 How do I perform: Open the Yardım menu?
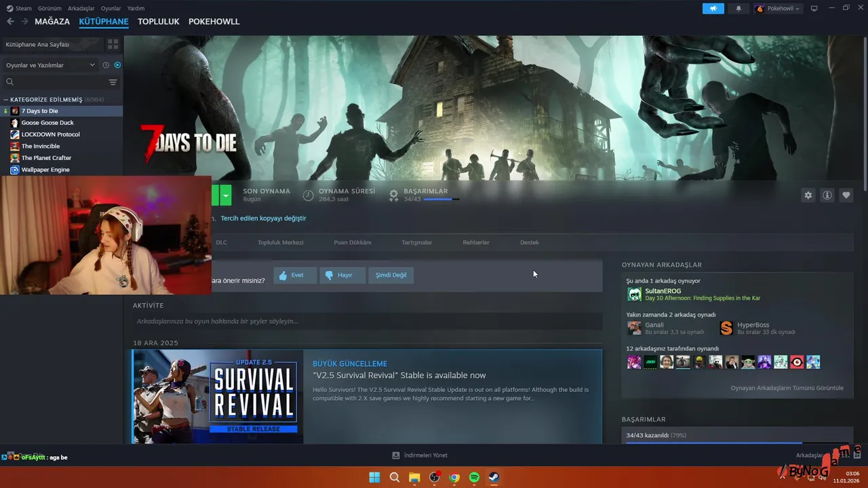[136, 8]
